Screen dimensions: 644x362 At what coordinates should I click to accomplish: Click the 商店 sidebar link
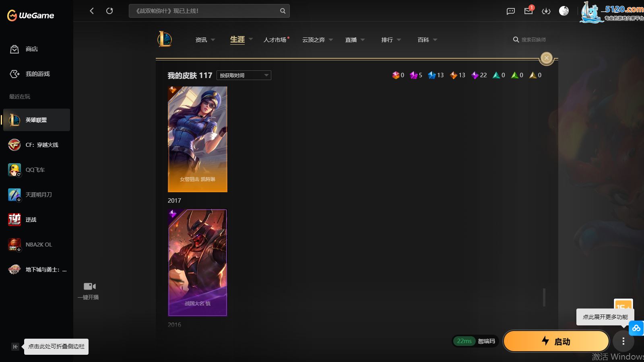point(32,49)
